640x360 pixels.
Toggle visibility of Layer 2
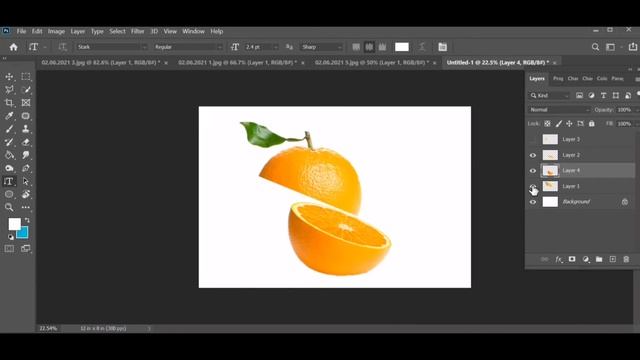coord(533,155)
